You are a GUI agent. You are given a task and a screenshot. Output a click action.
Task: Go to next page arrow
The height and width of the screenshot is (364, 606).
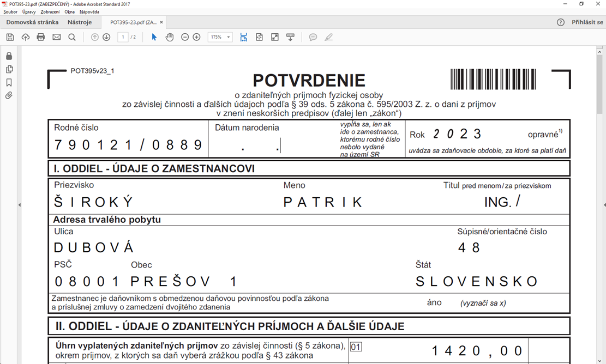pyautogui.click(x=106, y=37)
